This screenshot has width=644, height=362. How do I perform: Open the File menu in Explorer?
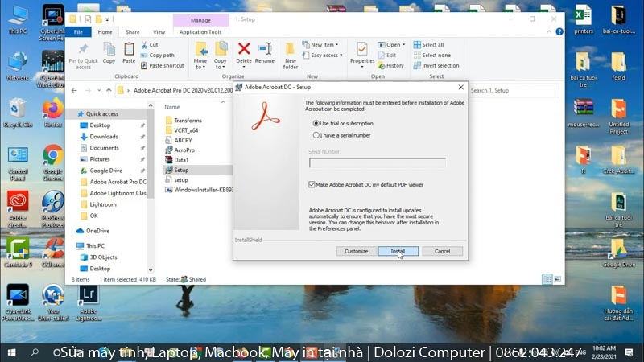pos(78,31)
